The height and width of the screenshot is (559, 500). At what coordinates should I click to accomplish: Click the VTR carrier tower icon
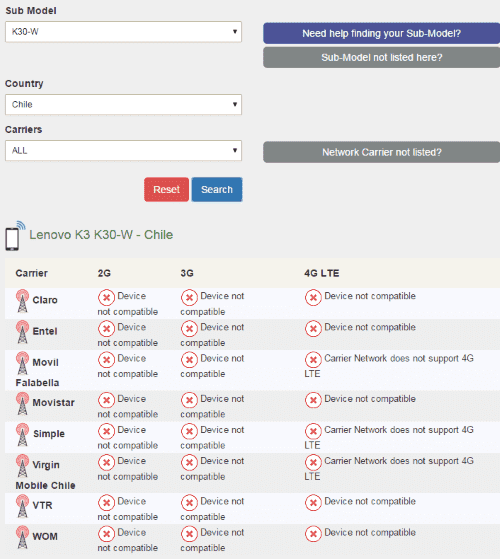point(22,506)
